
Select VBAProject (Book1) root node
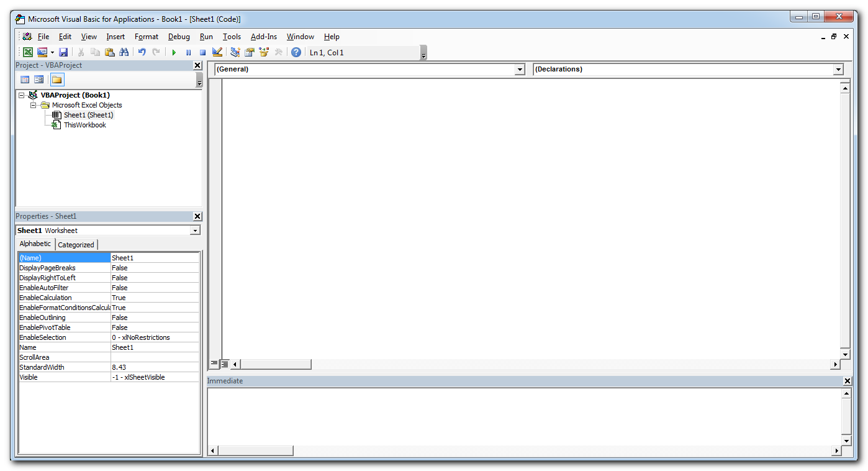click(x=75, y=95)
